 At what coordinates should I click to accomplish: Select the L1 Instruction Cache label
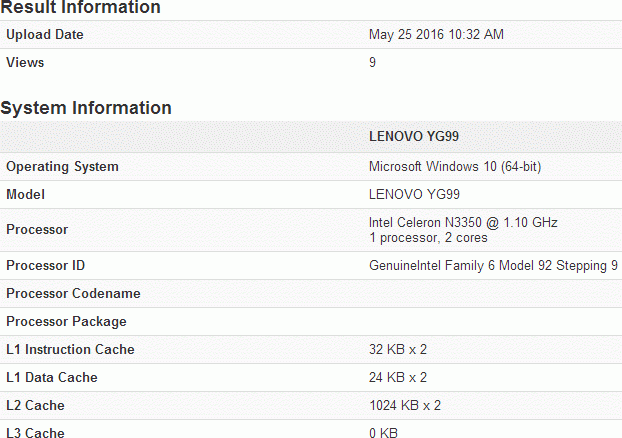point(70,349)
